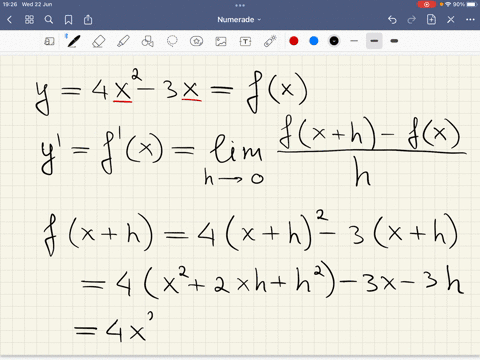Image resolution: width=480 pixels, height=360 pixels.
Task: Select the Lasso selection tool
Action: [x=172, y=41]
